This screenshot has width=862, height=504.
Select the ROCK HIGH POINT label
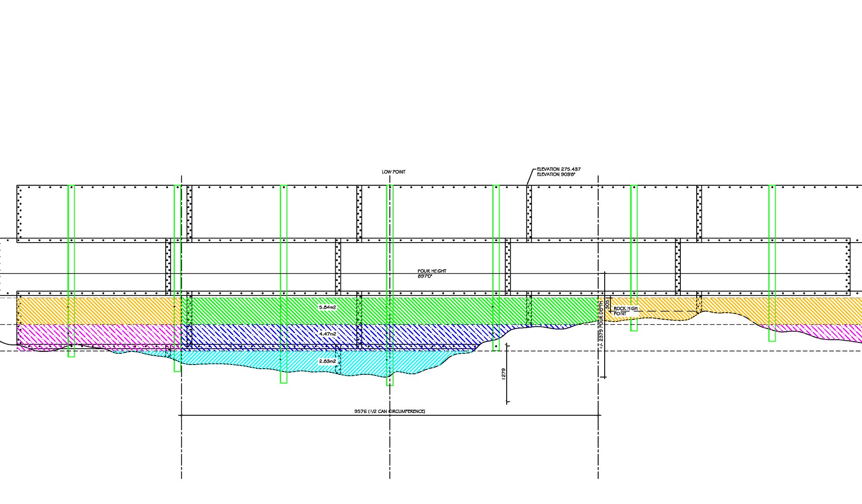coord(625,311)
